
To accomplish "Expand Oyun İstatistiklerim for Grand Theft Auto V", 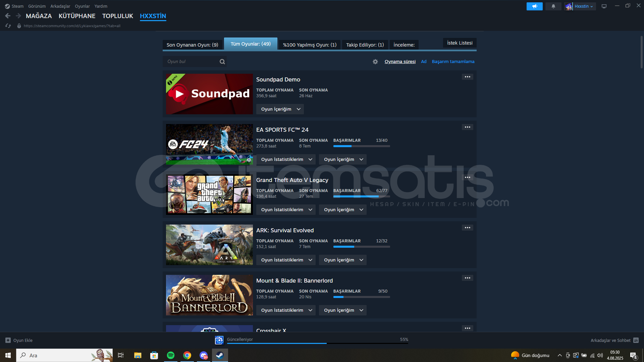I will click(x=286, y=210).
